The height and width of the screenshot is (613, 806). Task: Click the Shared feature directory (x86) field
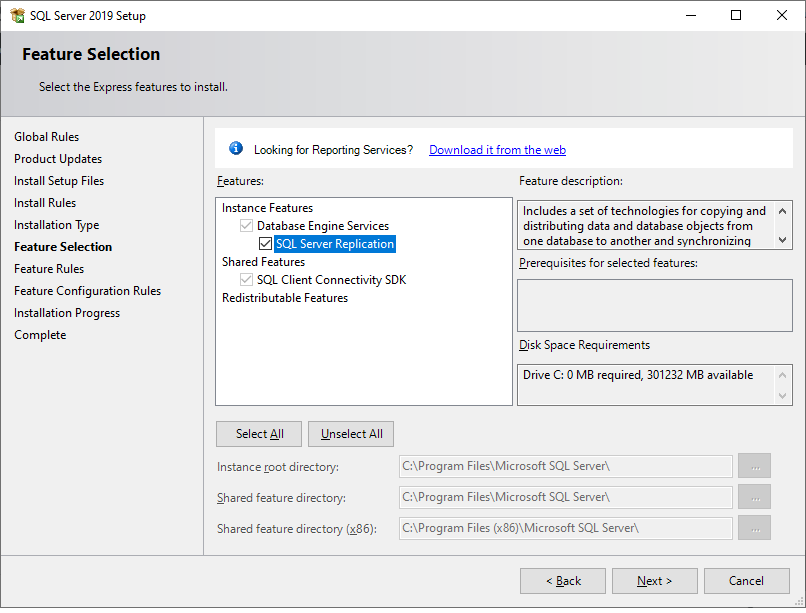pos(565,528)
